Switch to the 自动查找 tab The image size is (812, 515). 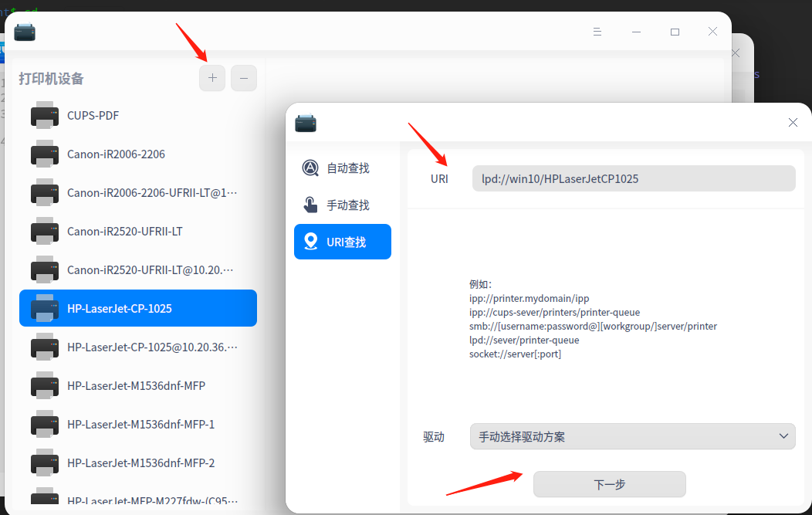click(x=342, y=168)
